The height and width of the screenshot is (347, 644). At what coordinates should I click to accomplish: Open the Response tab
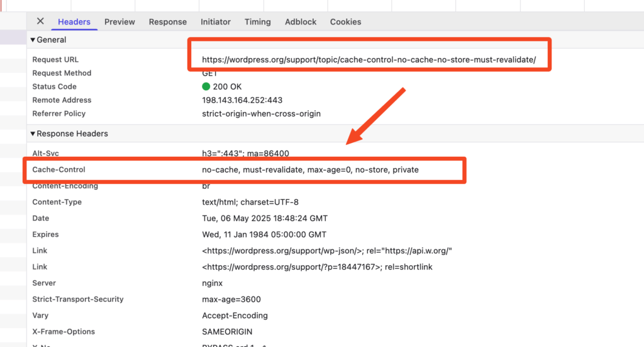[x=167, y=22]
